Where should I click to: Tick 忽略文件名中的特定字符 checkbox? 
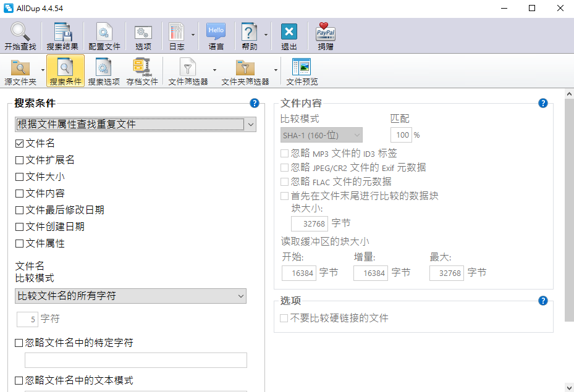20,343
